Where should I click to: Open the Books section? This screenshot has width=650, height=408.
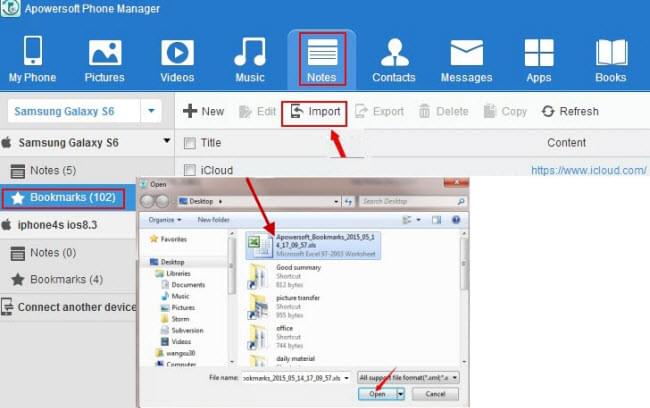611,59
